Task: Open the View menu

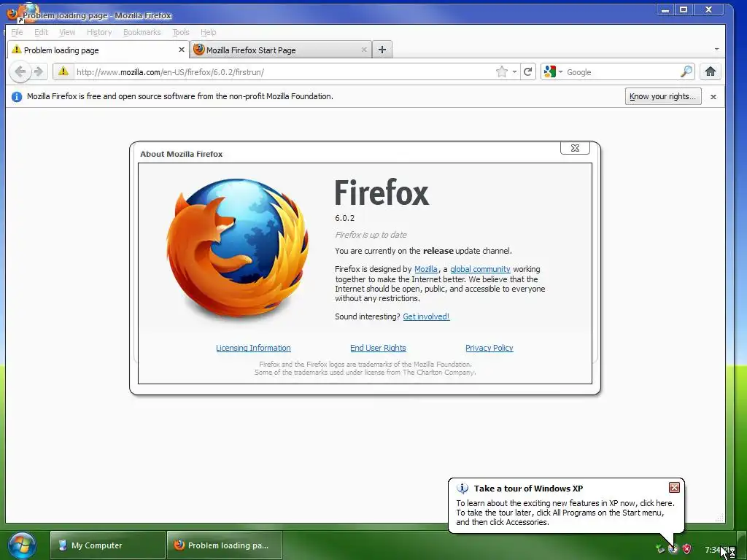Action: (67, 32)
